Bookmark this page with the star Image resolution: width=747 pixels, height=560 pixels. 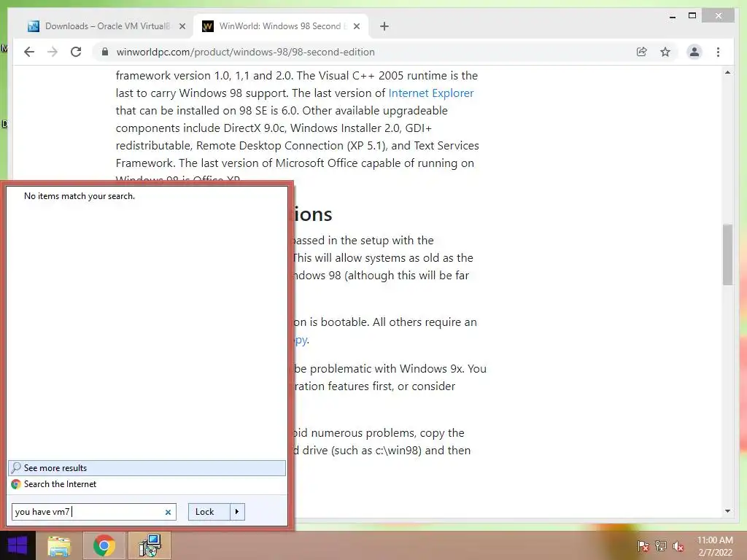665,52
